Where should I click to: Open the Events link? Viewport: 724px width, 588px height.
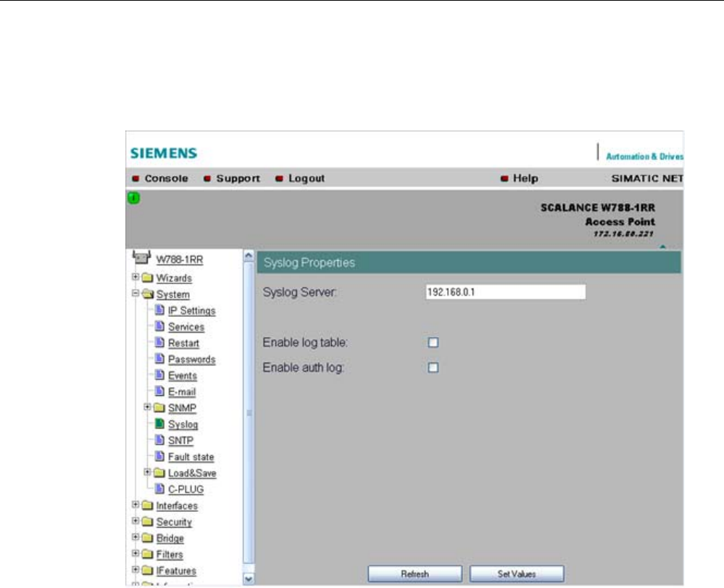pyautogui.click(x=183, y=376)
